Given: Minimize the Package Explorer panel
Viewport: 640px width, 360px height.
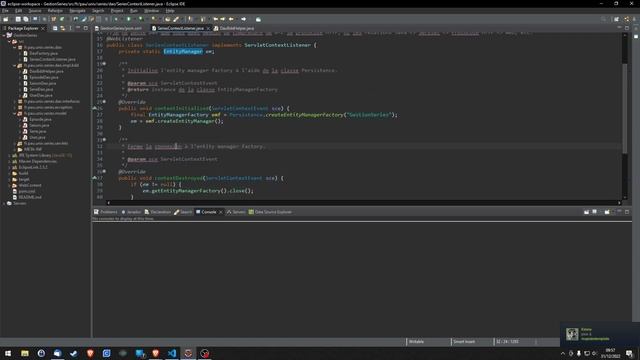Looking at the screenshot, I should pyautogui.click(x=78, y=28).
